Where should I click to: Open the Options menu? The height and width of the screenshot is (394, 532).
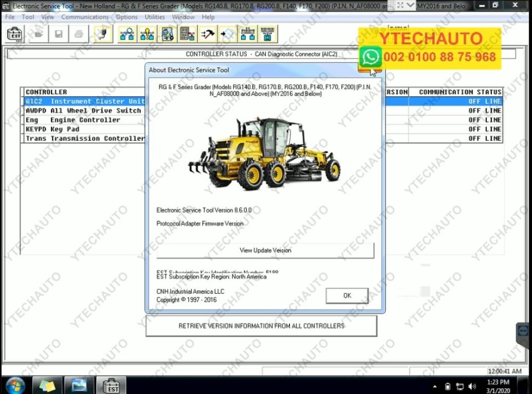127,17
